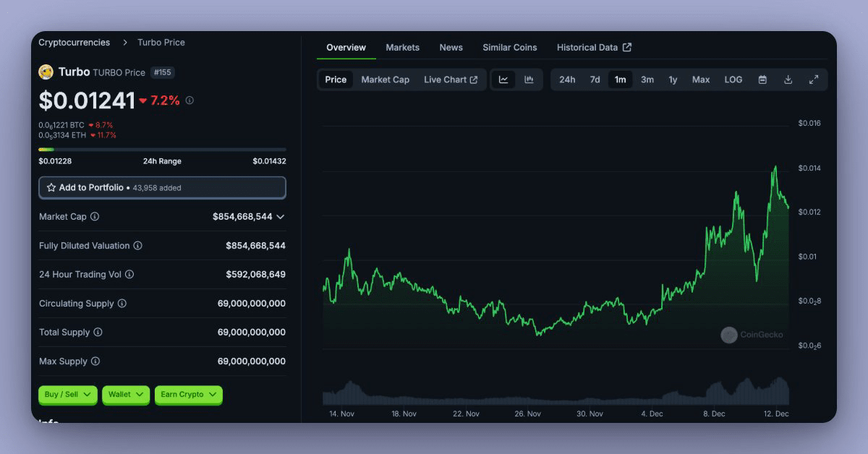This screenshot has width=868, height=454.
Task: Open the Wallet dropdown
Action: 126,394
